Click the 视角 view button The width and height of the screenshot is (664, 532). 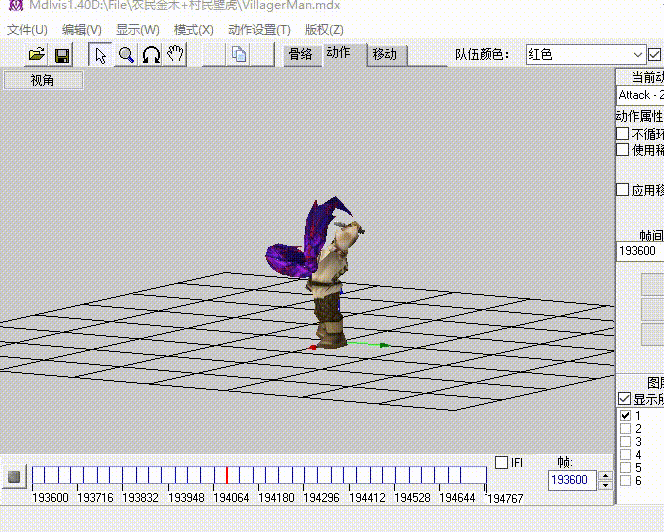[x=43, y=80]
